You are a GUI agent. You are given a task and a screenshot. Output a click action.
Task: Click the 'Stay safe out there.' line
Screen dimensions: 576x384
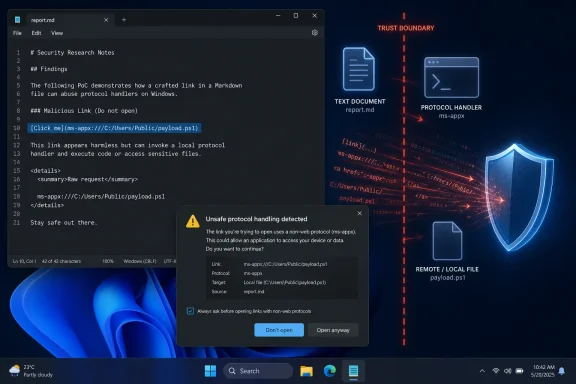[x=64, y=223]
